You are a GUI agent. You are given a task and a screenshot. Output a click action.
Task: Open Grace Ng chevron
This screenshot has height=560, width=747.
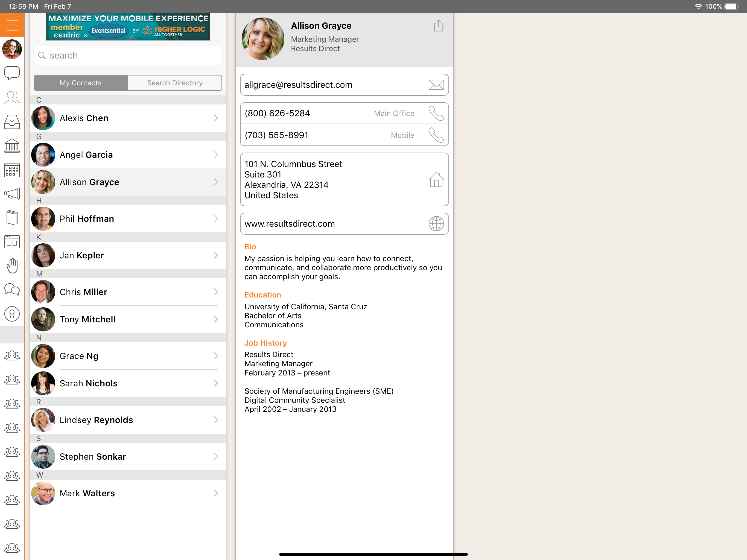(216, 356)
